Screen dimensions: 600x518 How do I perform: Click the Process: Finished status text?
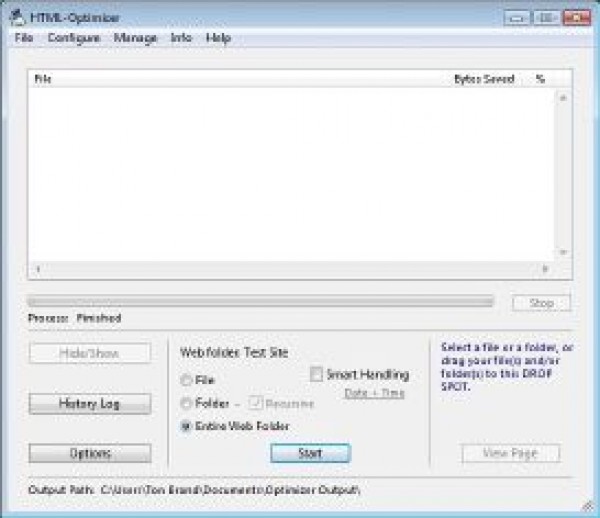click(x=75, y=318)
